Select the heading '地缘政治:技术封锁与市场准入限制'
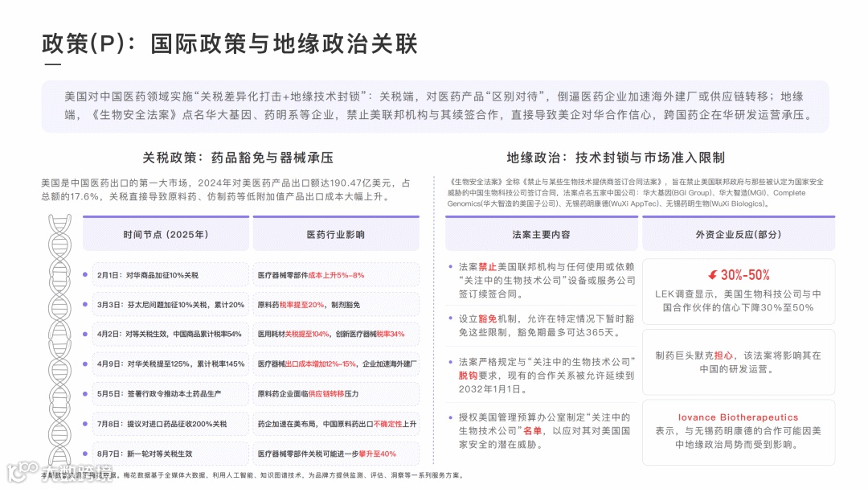868x489 pixels. coord(616,158)
